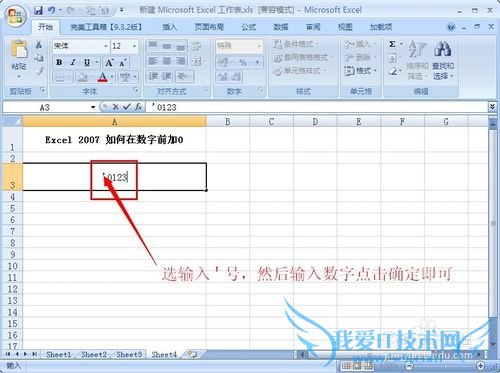Go to the 数据 (Data) tab
This screenshot has width=500, height=373.
coord(281,27)
